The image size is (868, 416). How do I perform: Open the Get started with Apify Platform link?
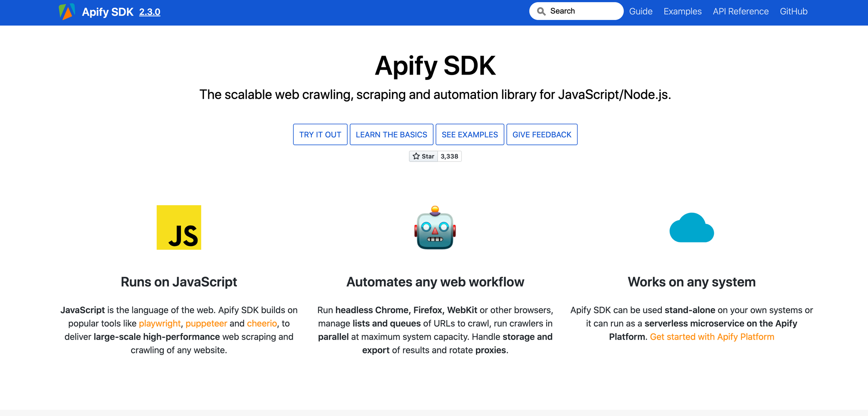point(712,336)
